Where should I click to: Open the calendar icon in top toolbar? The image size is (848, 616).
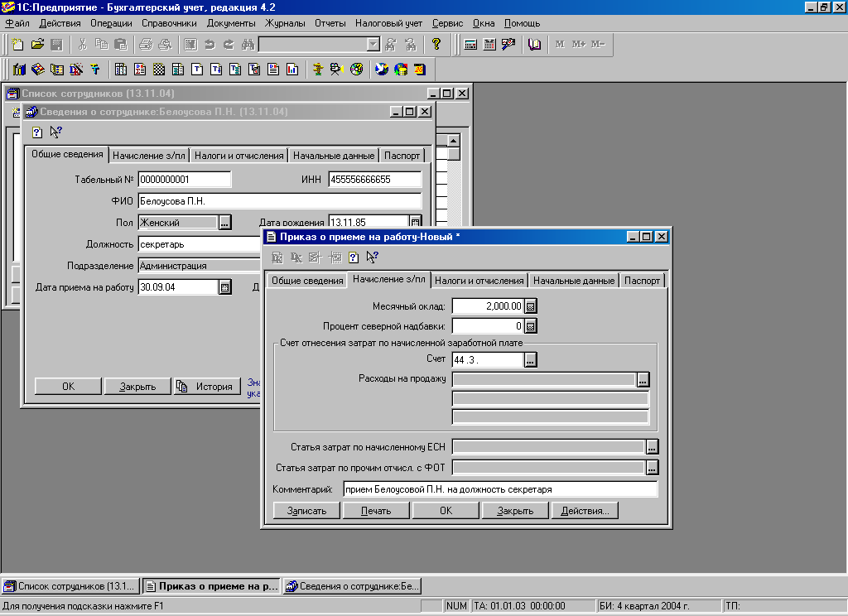click(489, 45)
